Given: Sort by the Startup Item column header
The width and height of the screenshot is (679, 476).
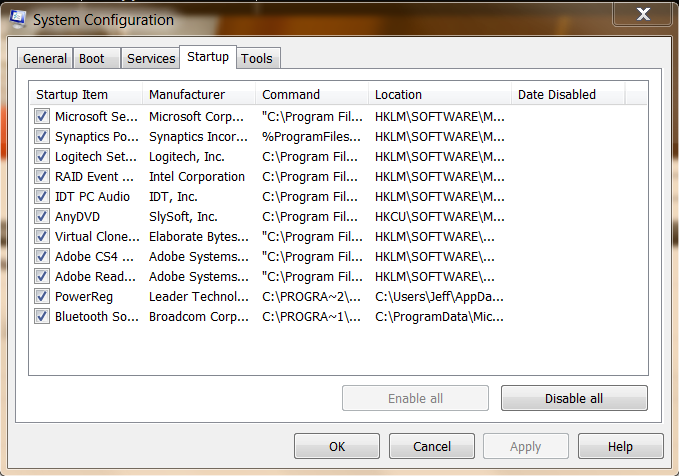Looking at the screenshot, I should pyautogui.click(x=86, y=94).
